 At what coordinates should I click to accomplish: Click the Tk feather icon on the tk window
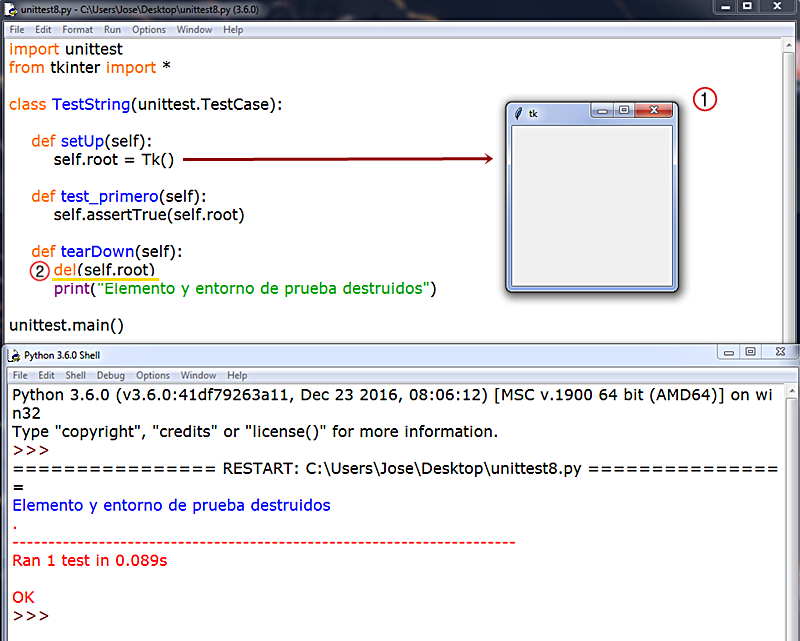pos(518,113)
